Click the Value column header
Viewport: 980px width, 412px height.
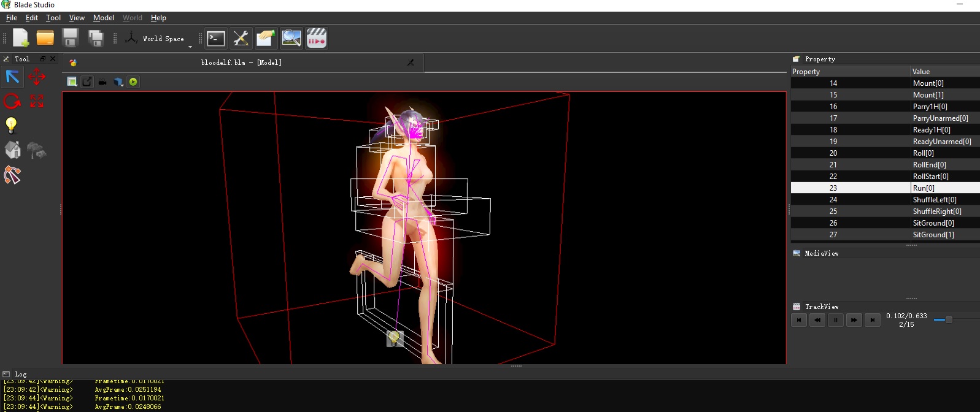tap(945, 72)
